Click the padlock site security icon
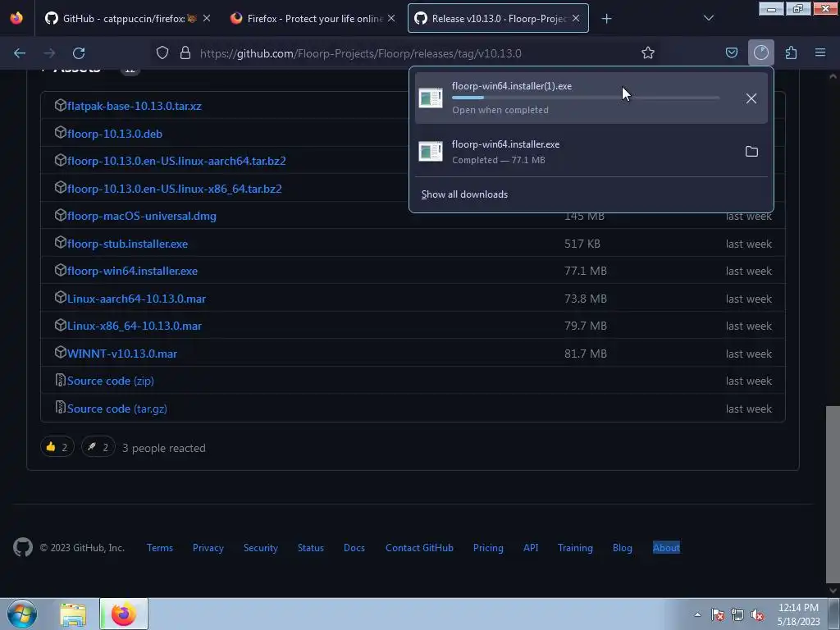The image size is (840, 630). pos(185,52)
